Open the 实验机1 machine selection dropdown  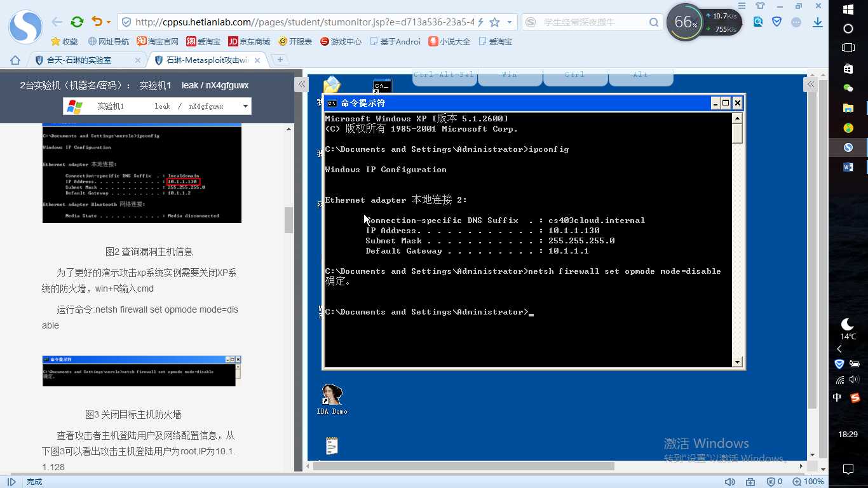point(157,106)
